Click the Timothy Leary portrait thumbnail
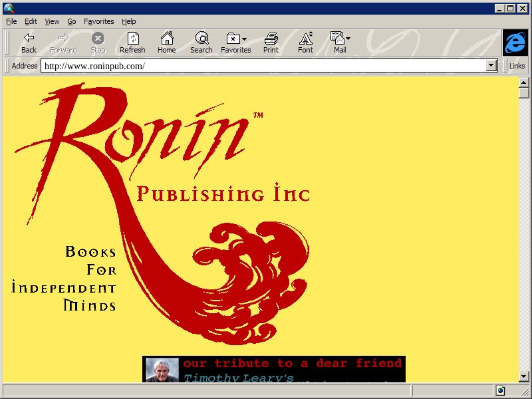 tap(162, 370)
